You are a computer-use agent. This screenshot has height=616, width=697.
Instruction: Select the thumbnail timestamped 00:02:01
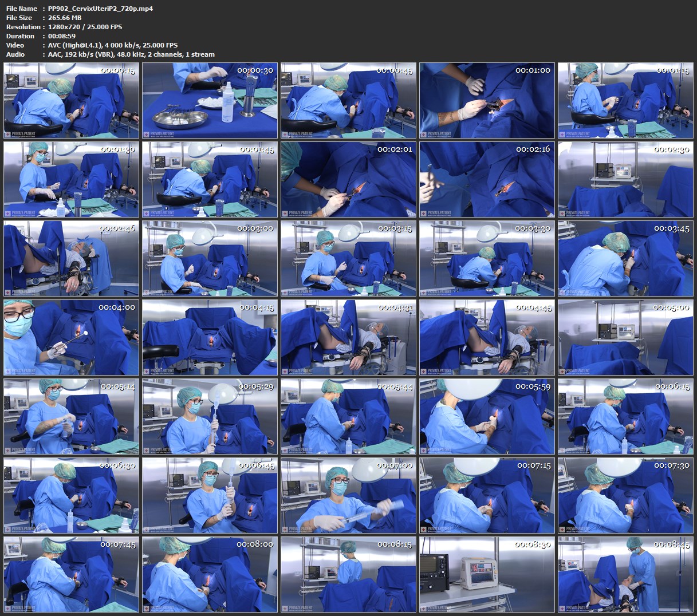coord(348,179)
